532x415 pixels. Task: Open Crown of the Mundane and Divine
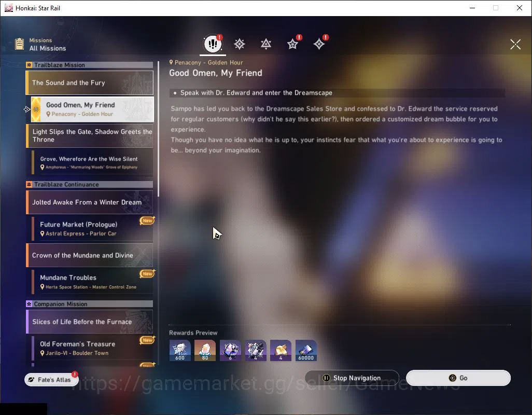coord(90,255)
